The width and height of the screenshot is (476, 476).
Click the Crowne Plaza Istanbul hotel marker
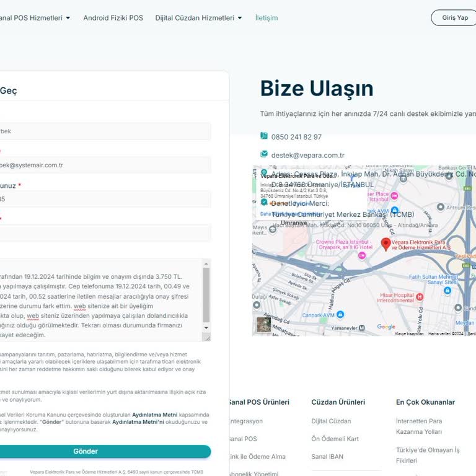pyautogui.click(x=362, y=256)
